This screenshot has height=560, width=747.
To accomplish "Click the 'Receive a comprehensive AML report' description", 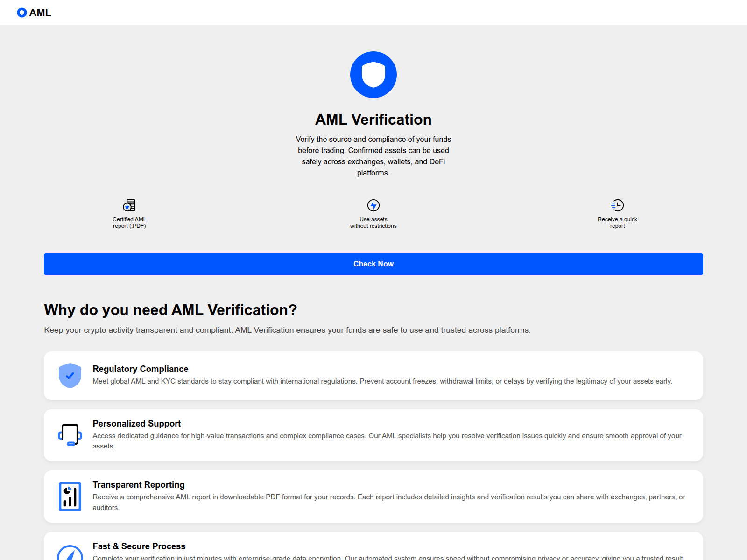I will pos(389,502).
